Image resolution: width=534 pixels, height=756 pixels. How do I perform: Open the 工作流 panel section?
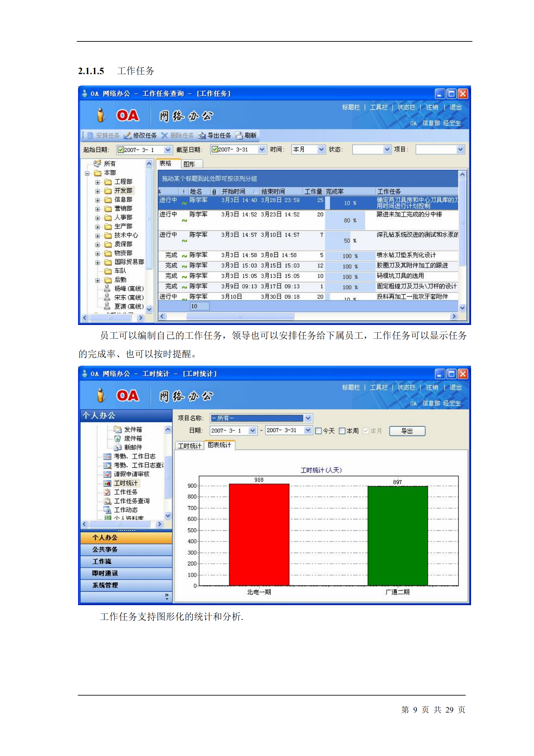coord(127,562)
